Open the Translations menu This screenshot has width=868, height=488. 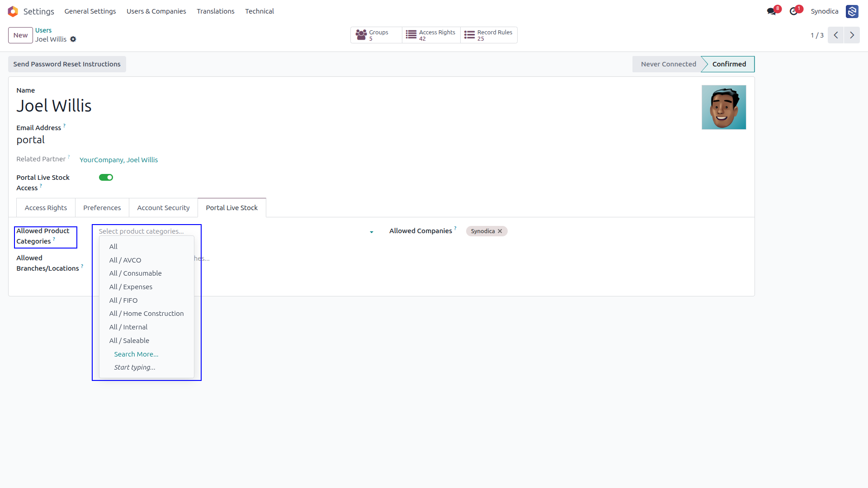point(216,11)
